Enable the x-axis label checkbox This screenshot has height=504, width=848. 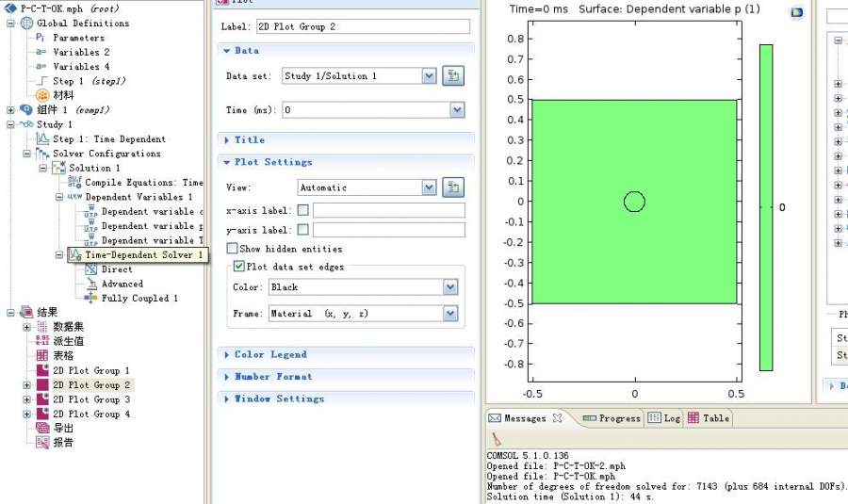[302, 210]
